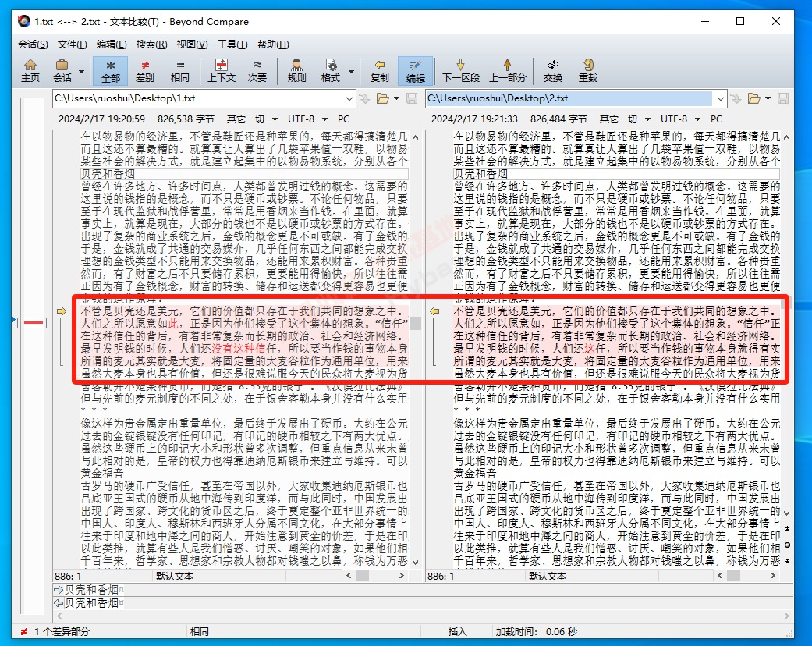Image resolution: width=812 pixels, height=646 pixels.
Task: Expand the 会话 toolbar dropdown arrow
Action: click(81, 71)
